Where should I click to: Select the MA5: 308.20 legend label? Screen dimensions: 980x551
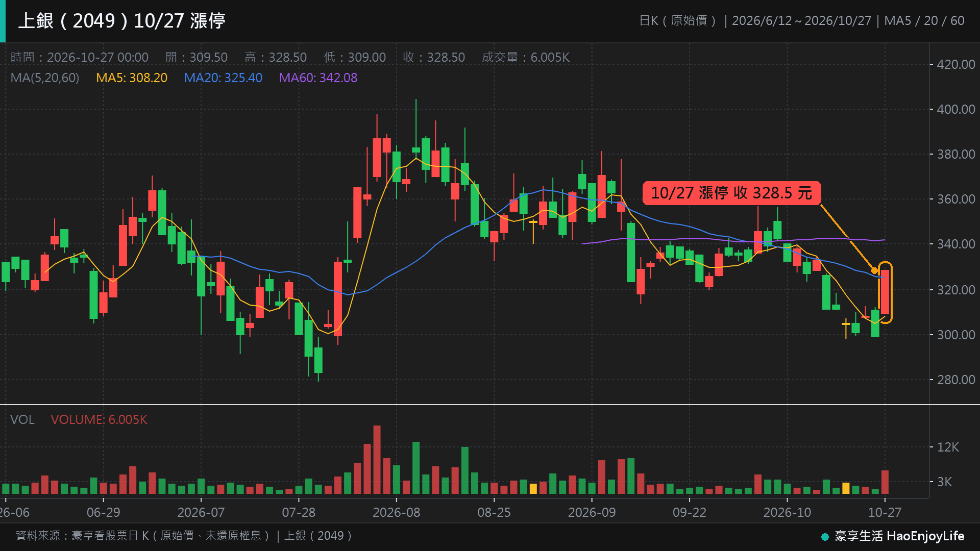132,78
